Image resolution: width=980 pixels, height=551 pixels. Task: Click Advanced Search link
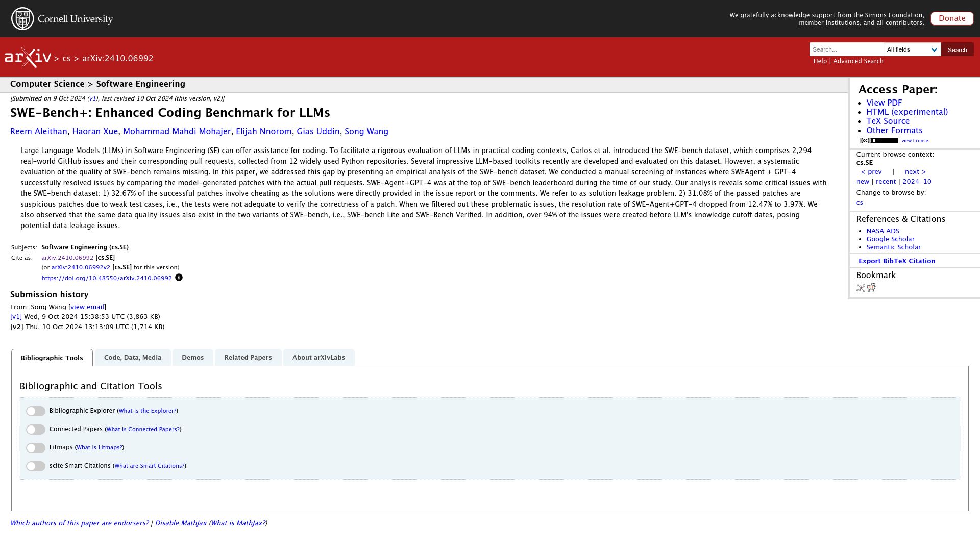(x=858, y=61)
